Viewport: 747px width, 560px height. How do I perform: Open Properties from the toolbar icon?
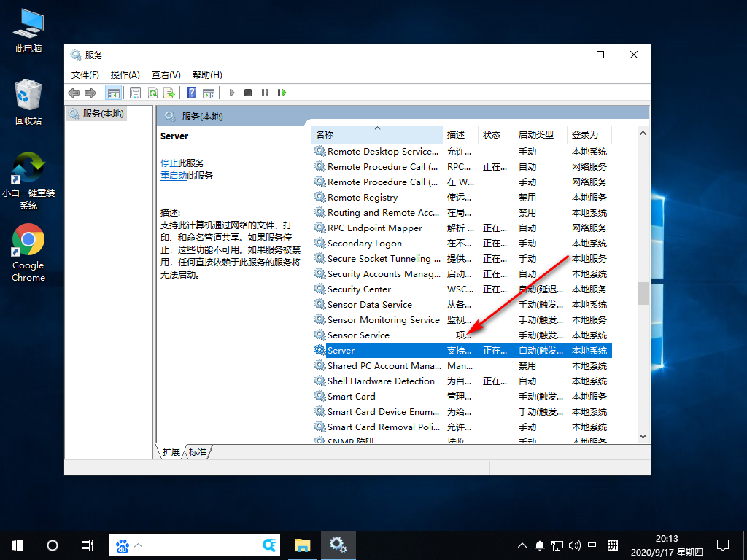[135, 93]
